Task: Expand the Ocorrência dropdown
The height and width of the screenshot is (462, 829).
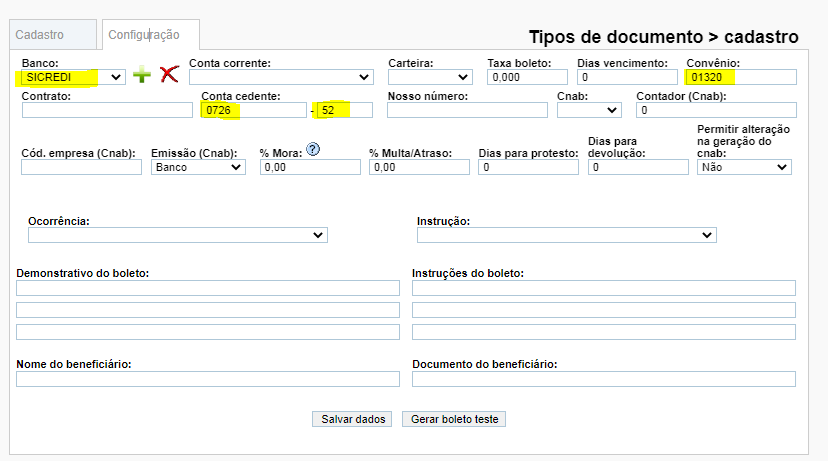Action: 178,235
